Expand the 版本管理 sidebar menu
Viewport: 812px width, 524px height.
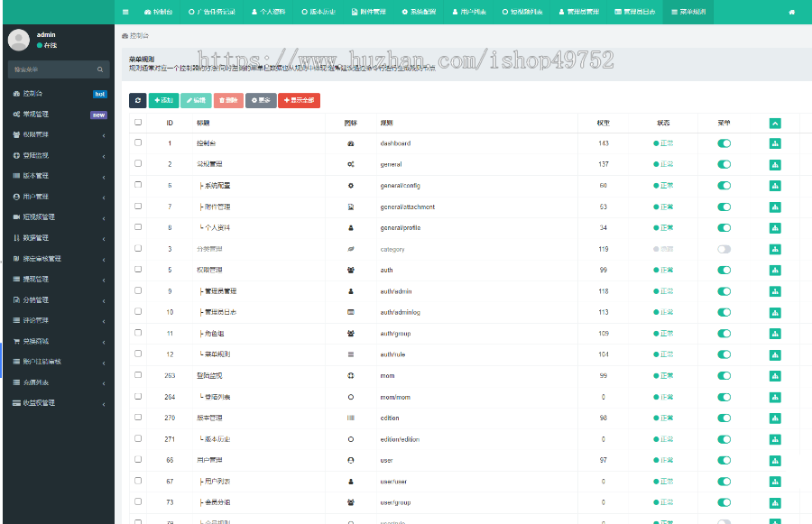(x=59, y=176)
